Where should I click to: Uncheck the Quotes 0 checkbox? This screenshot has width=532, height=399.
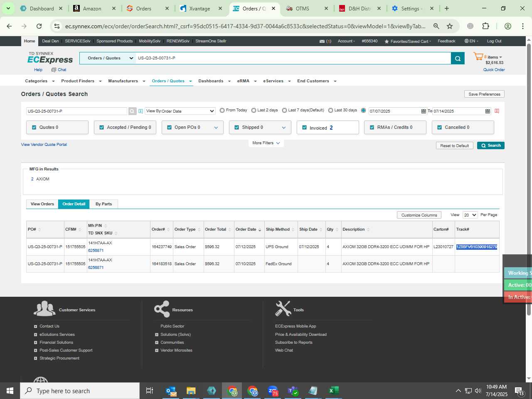[x=34, y=128]
